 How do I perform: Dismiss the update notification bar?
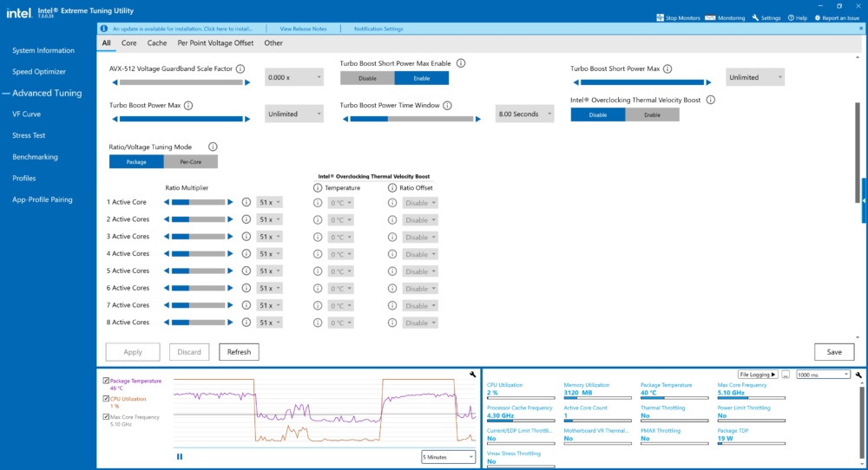coord(861,29)
